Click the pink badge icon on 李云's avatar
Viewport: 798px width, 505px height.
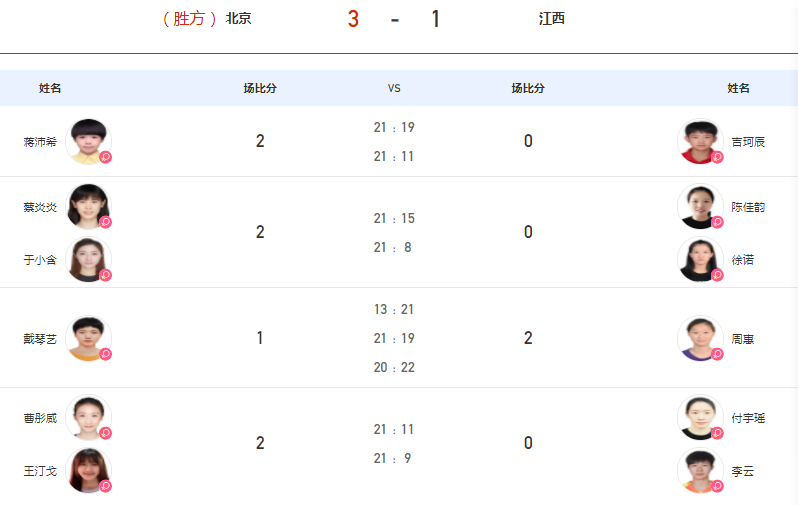point(718,486)
